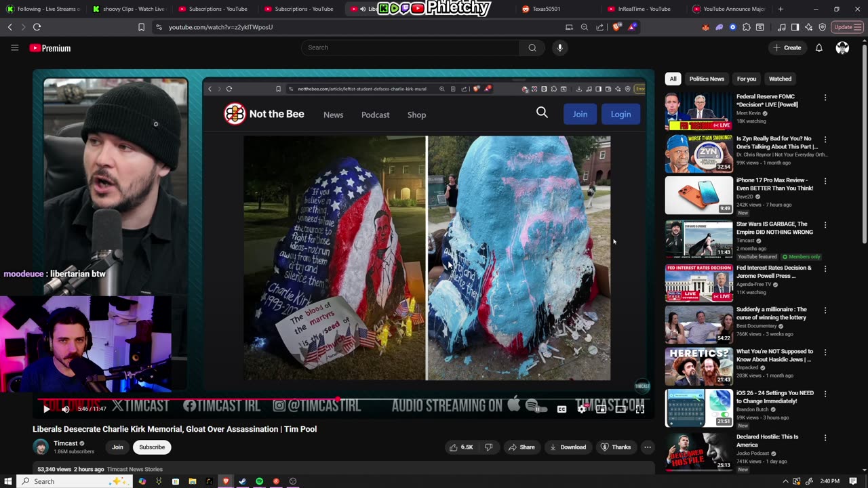Focus the YouTube search box
The image size is (868, 488).
tap(410, 47)
